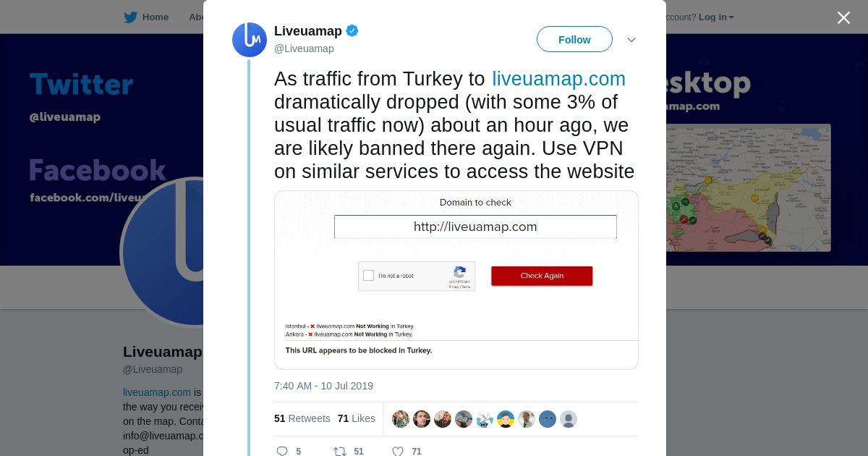
Task: Click the last gray default avatar in likers row
Action: coord(569,419)
